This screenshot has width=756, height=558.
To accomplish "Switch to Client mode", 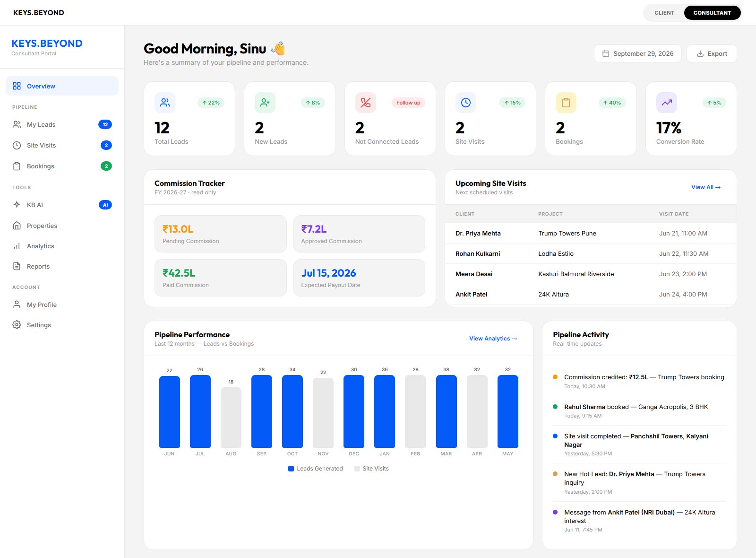I will coord(664,13).
